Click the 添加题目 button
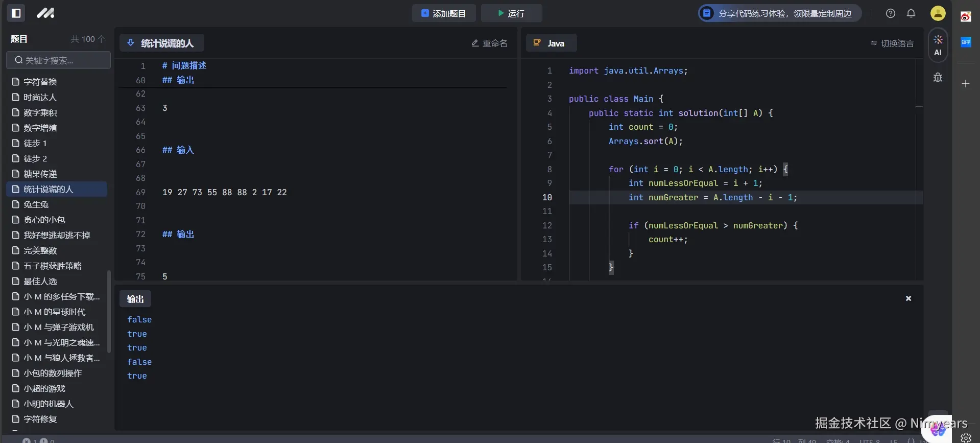 (x=443, y=13)
